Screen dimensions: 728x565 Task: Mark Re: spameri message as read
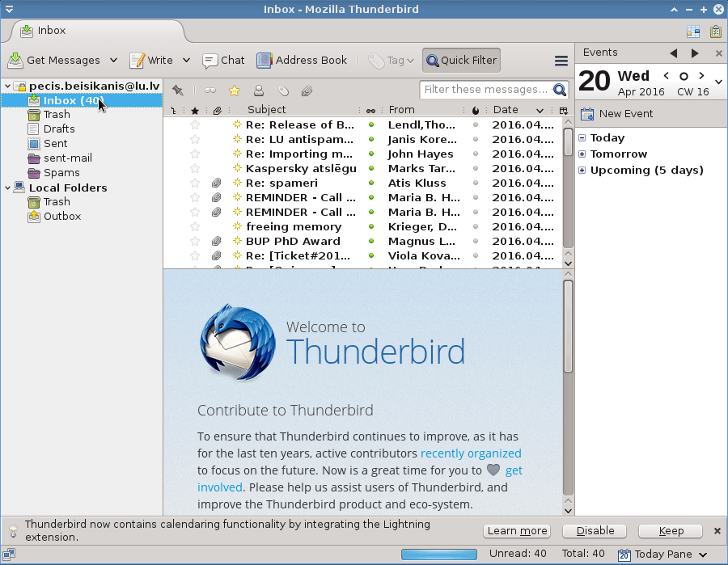pos(371,183)
